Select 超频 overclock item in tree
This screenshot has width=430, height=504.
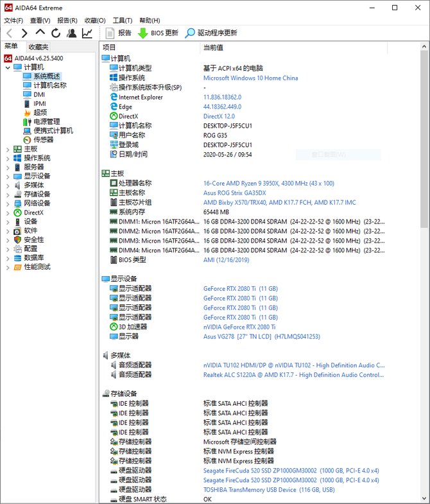tap(40, 112)
